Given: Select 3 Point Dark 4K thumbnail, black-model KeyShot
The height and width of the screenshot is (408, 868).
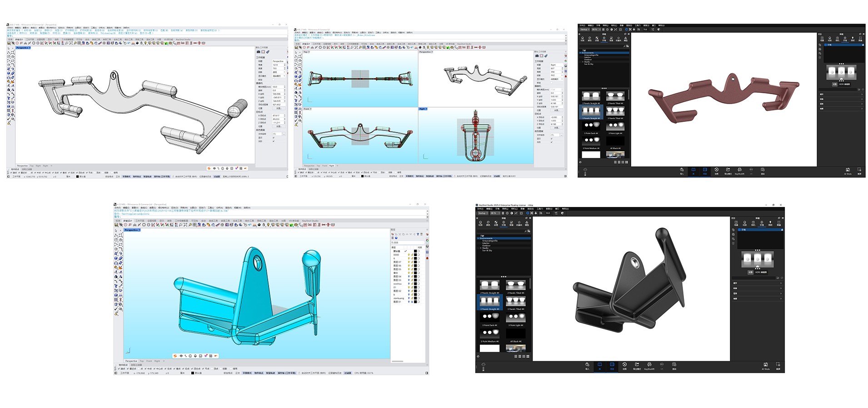Looking at the screenshot, I should pos(490,316).
